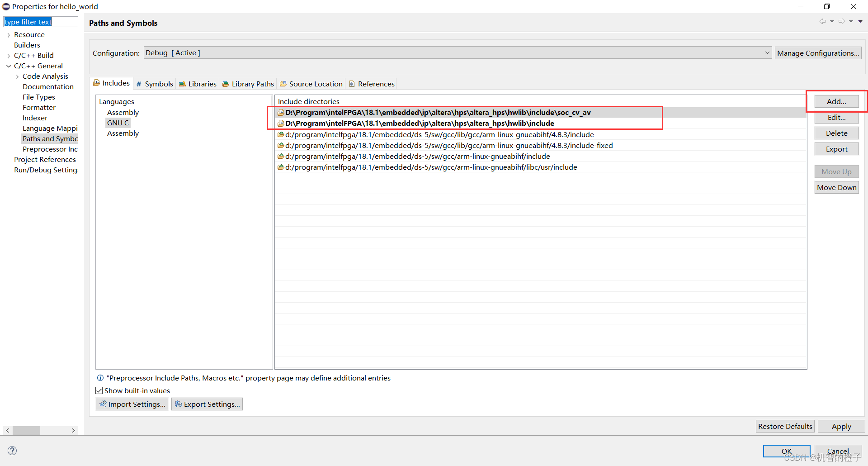Click sidebar scrollbar right arrow
The image size is (868, 466).
point(73,430)
